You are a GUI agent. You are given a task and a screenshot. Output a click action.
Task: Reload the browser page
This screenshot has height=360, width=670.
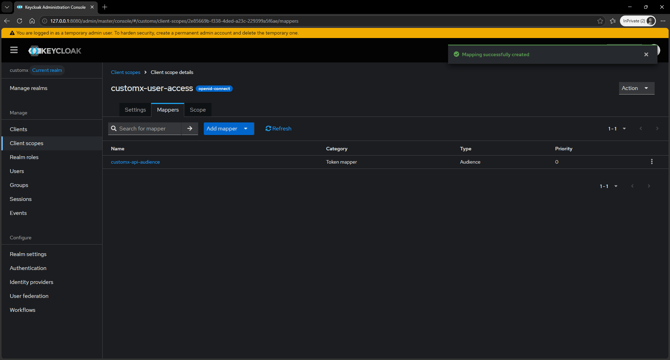coord(19,21)
